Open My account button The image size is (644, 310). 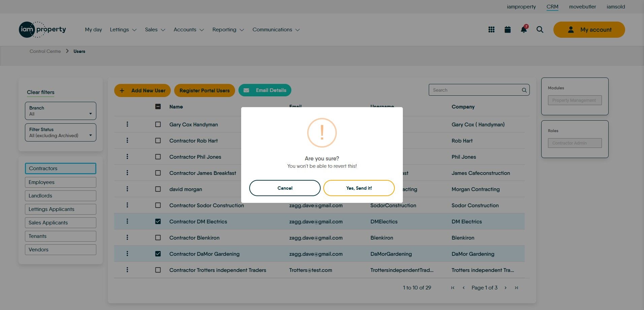[589, 30]
